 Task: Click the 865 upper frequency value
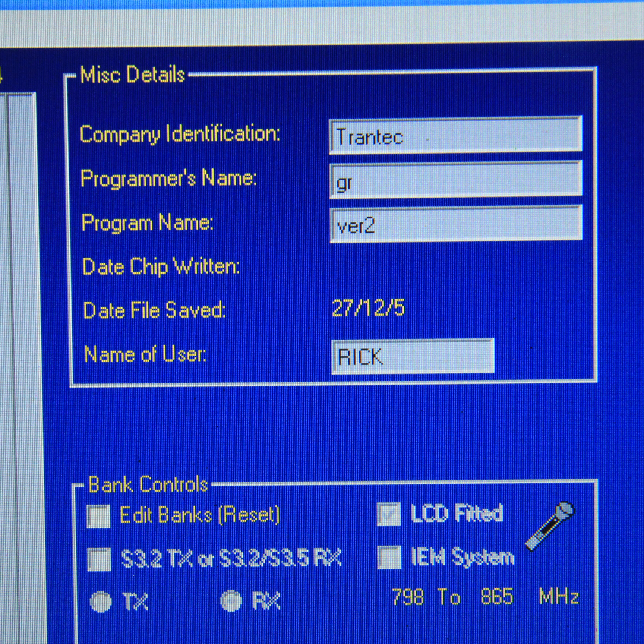click(497, 596)
